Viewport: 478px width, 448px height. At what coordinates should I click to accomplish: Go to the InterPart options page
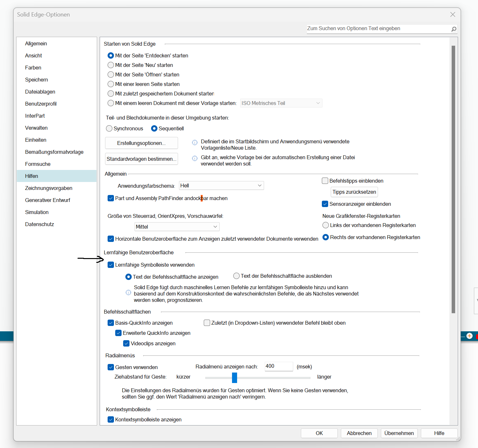pyautogui.click(x=56, y=116)
